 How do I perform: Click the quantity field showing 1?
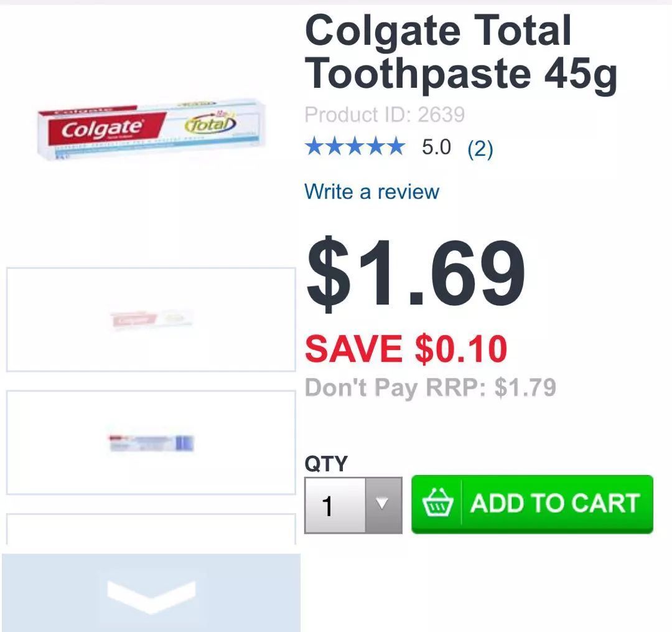point(335,506)
